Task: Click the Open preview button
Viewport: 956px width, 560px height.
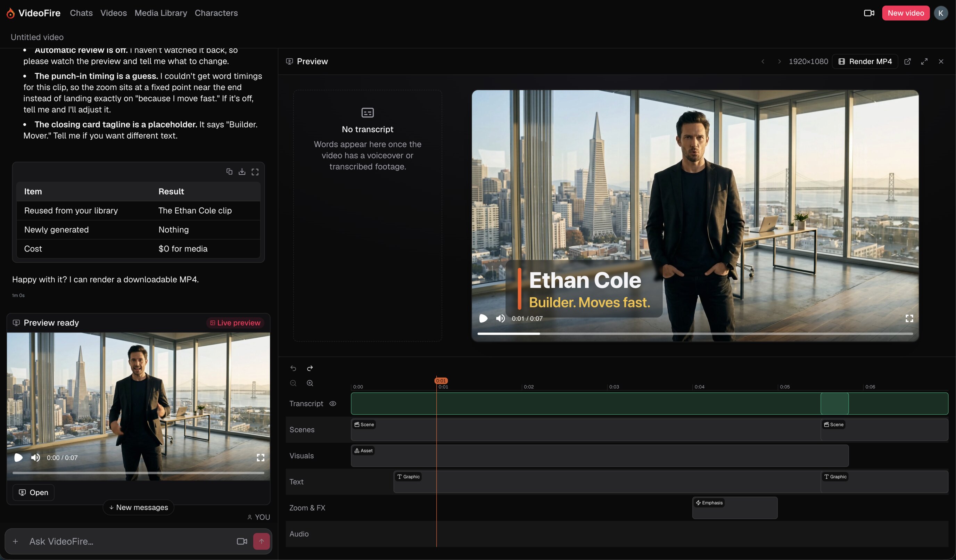Action: (x=33, y=493)
